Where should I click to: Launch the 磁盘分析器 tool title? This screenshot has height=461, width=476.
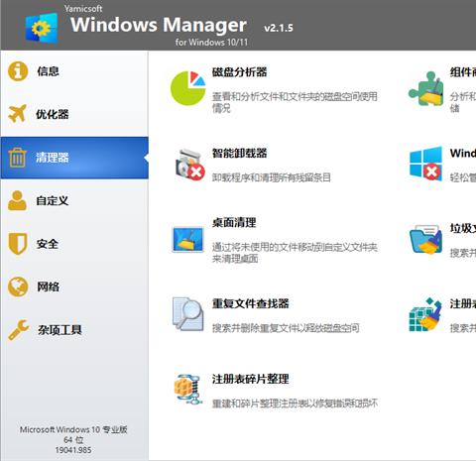point(239,72)
